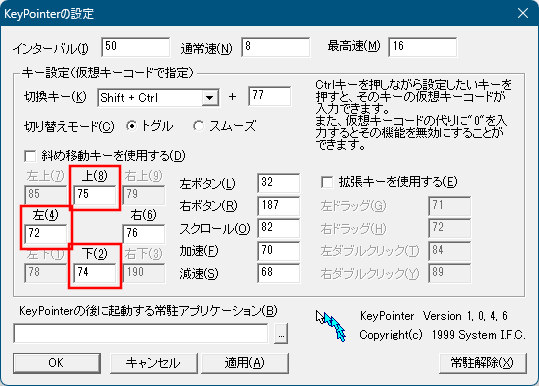Open the 切換キー Shift + Ctrl dropdown
This screenshot has width=539, height=386.
(x=158, y=98)
